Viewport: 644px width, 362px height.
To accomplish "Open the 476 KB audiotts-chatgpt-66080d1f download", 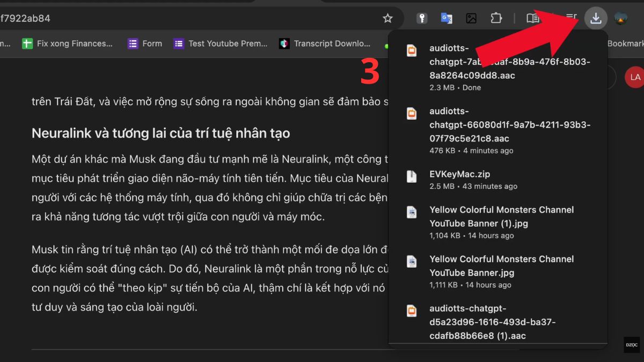I will 498,130.
